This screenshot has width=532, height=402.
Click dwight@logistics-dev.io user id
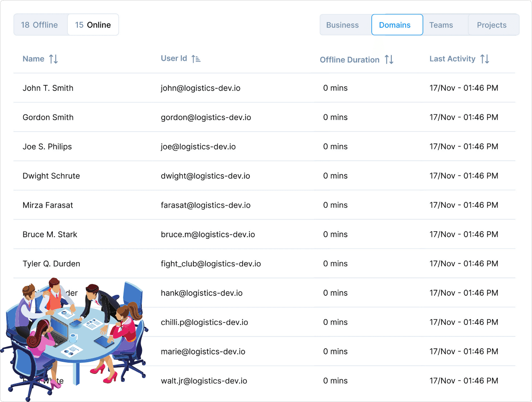coord(206,176)
